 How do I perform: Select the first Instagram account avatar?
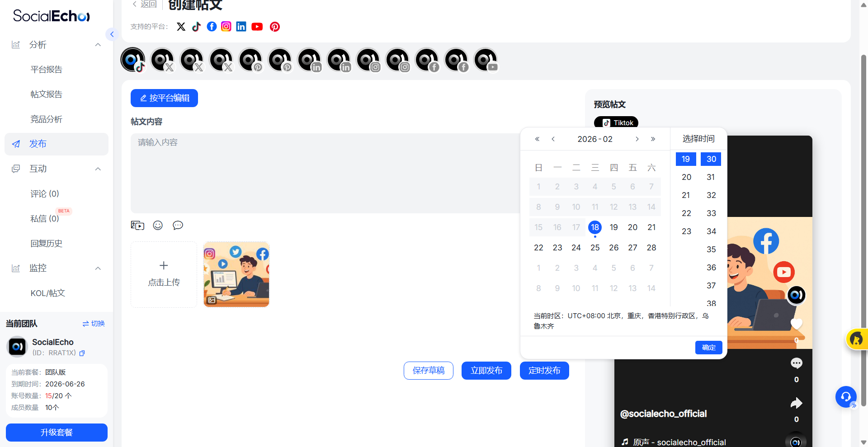click(368, 60)
